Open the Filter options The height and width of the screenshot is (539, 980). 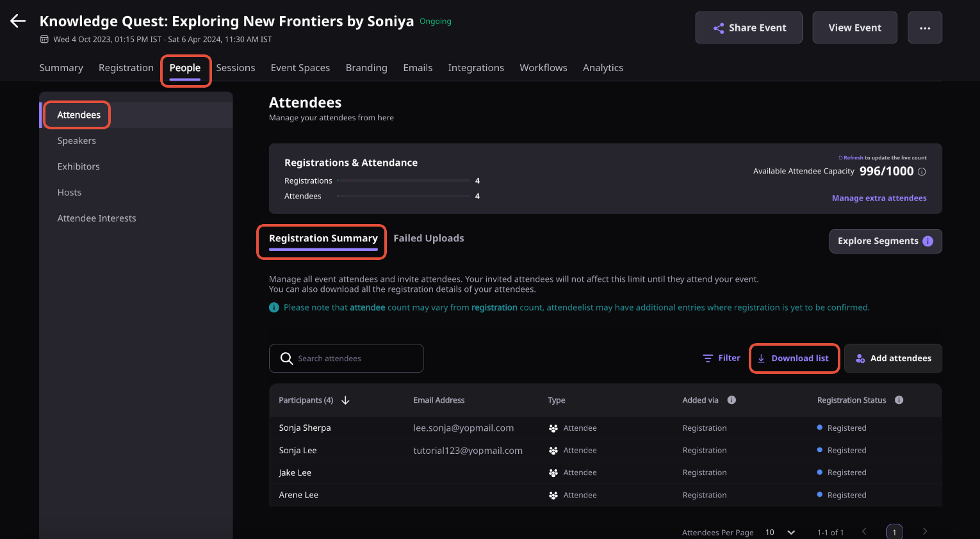pos(721,358)
